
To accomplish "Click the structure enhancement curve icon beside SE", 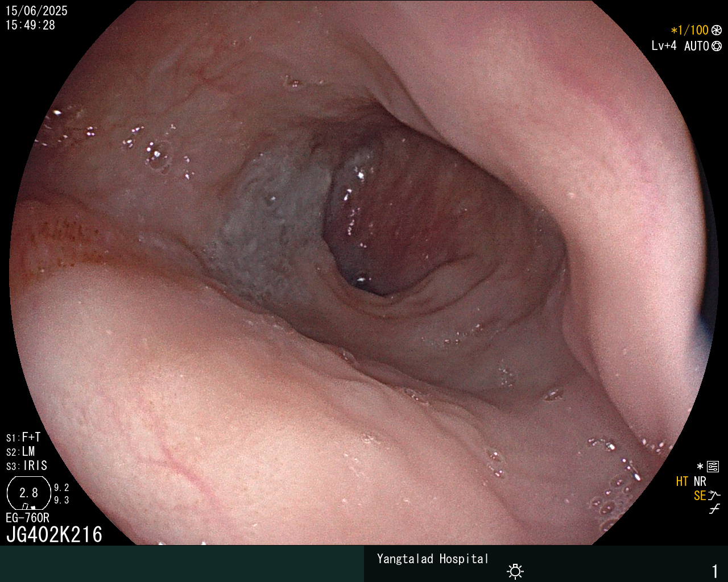I will coord(714,496).
